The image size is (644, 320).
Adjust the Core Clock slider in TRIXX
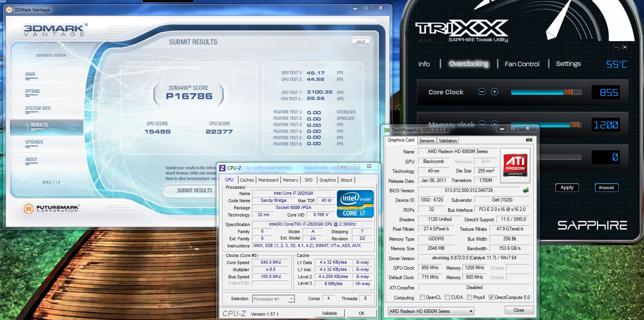[546, 92]
